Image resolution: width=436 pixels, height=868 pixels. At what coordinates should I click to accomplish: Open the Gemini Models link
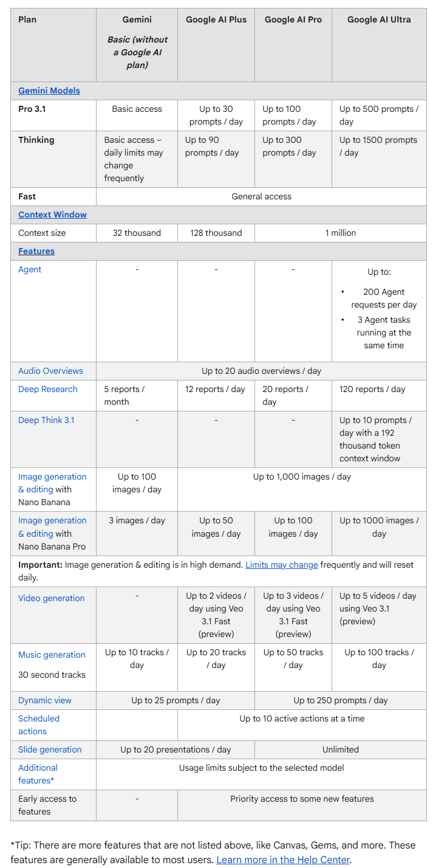click(49, 91)
